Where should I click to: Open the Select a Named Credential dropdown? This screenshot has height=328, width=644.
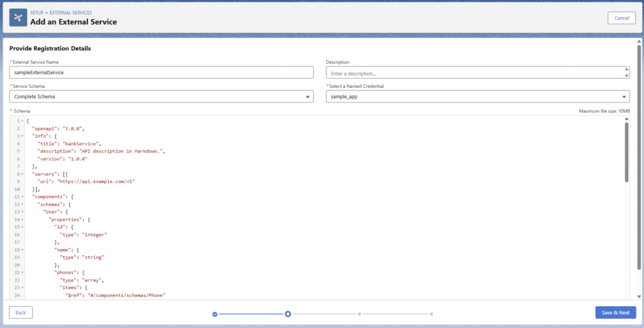477,97
